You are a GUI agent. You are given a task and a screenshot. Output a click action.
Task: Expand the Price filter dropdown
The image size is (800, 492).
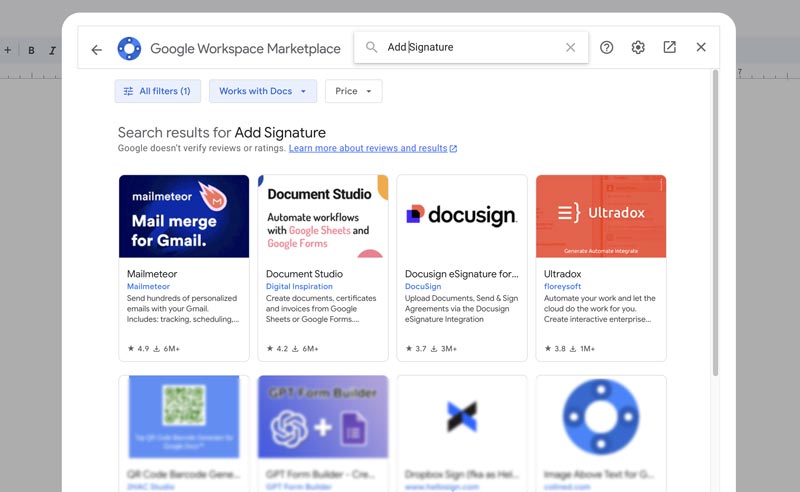[x=354, y=91]
